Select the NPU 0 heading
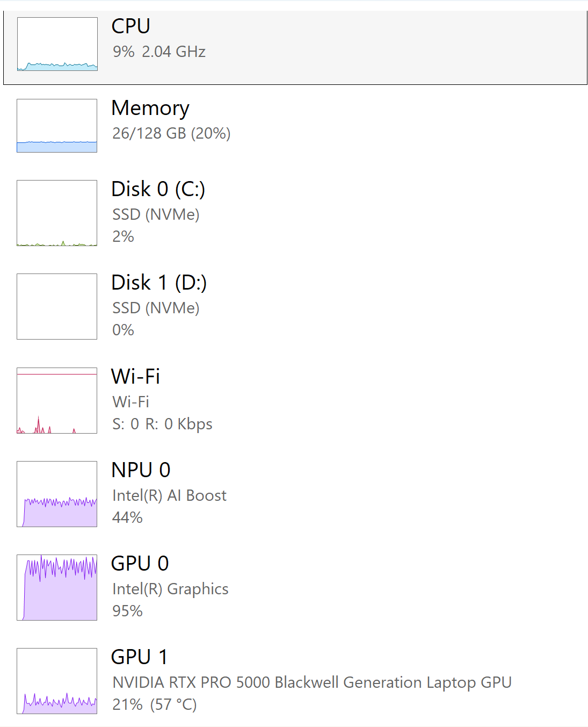Image resolution: width=588 pixels, height=727 pixels. click(x=141, y=470)
